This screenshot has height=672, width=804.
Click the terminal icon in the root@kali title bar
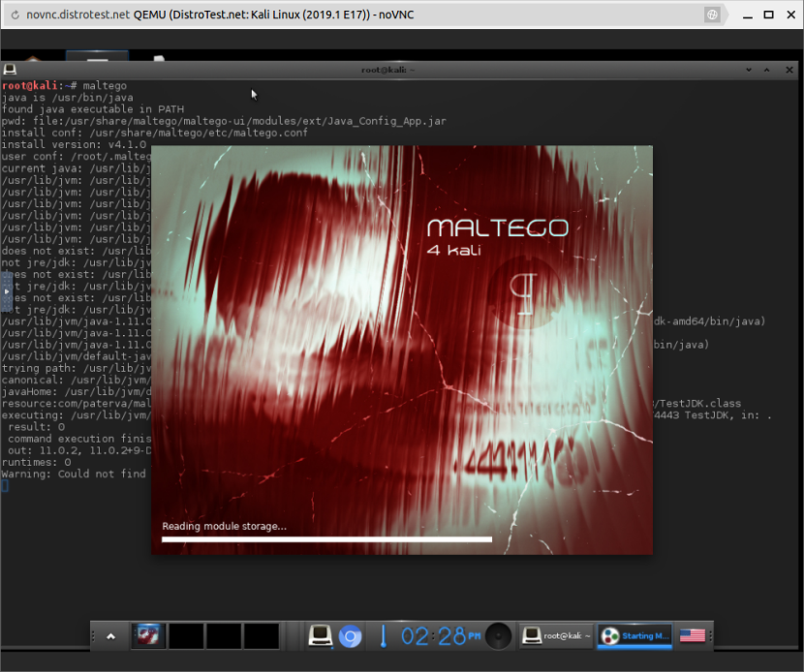[10, 70]
